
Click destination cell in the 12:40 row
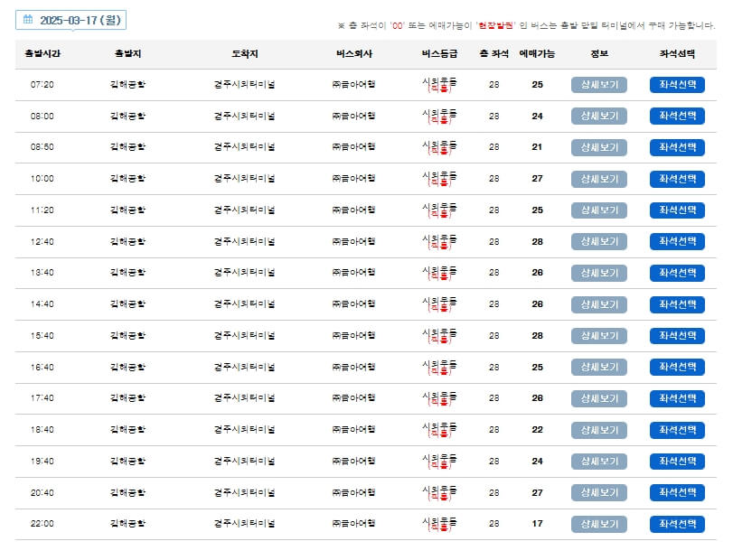245,241
